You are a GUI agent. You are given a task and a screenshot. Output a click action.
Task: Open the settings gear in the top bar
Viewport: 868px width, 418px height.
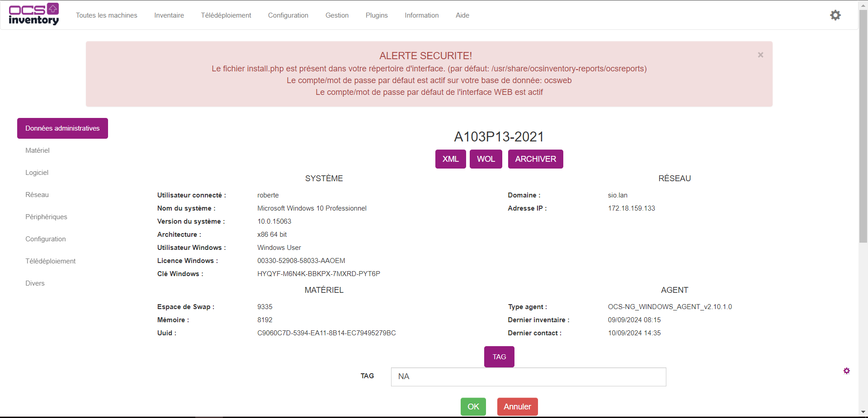tap(835, 15)
